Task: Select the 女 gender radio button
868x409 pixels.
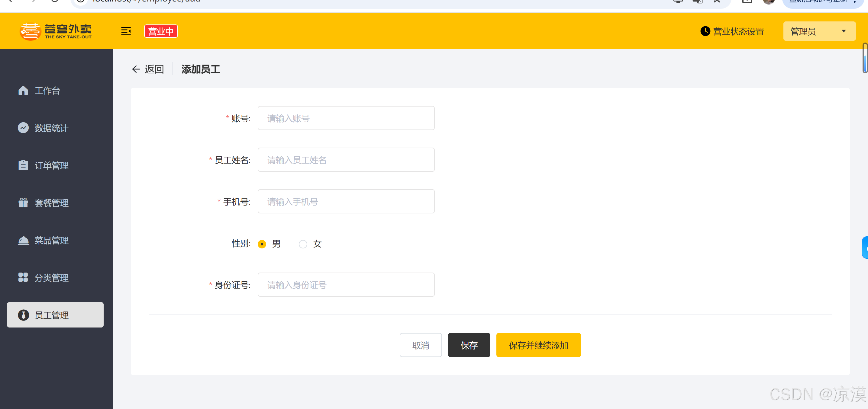Action: [x=303, y=244]
